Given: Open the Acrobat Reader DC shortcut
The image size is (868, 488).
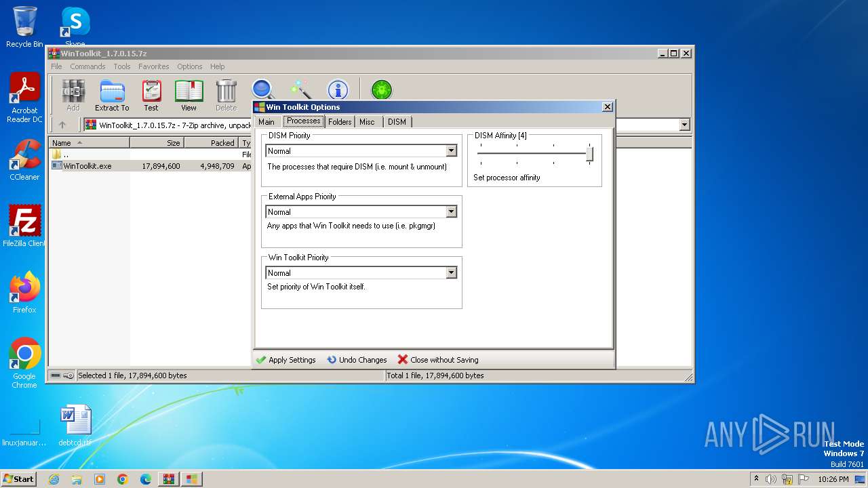Looking at the screenshot, I should pyautogui.click(x=24, y=98).
